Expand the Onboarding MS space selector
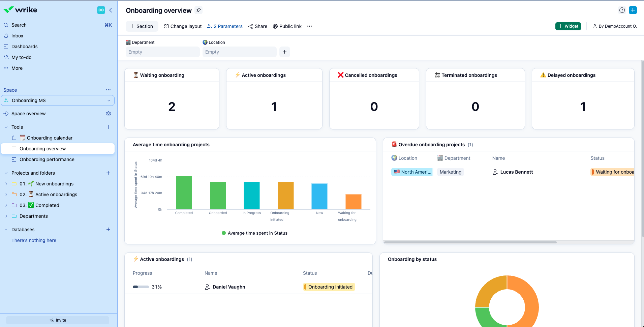Screen dimensions: 644x327 pos(109,100)
